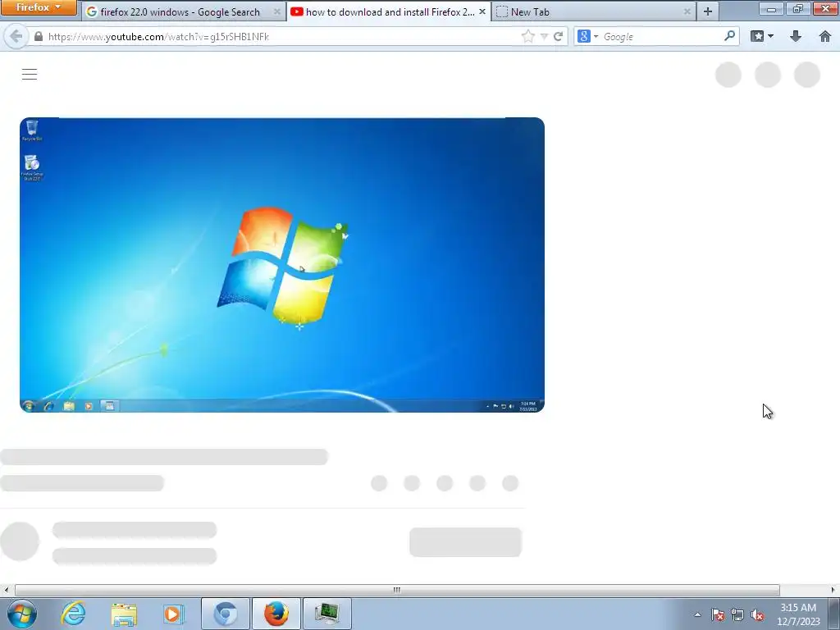Click the network tray icon
The height and width of the screenshot is (630, 840).
(737, 614)
